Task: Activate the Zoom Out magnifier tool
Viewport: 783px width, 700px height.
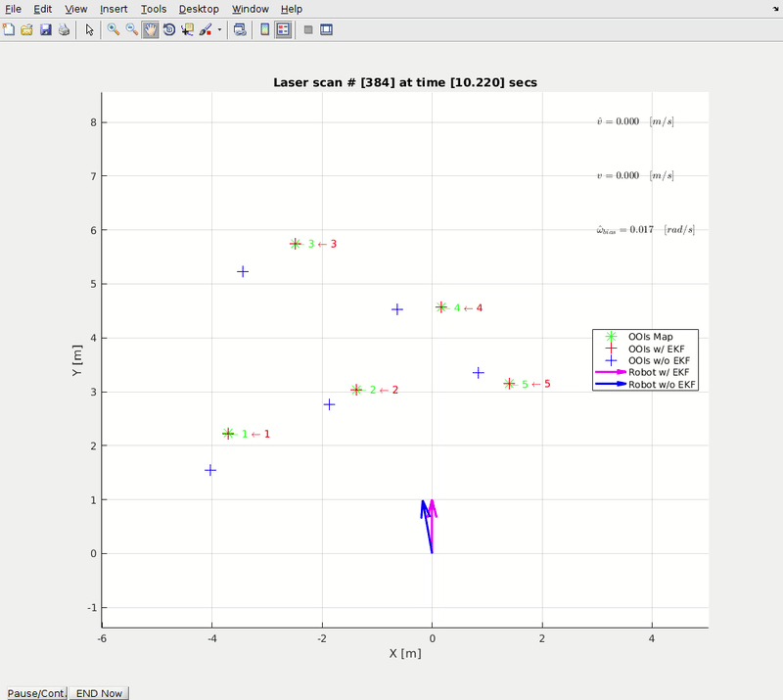Action: [132, 30]
